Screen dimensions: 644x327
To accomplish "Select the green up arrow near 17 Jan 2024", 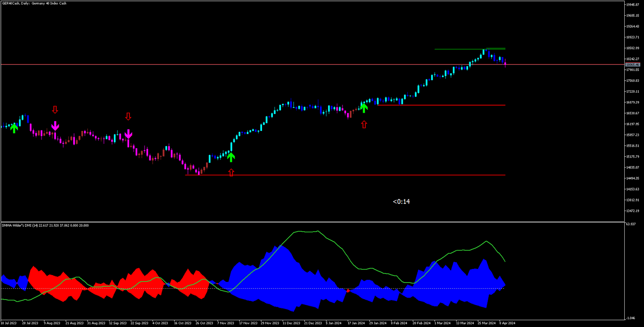I will 364,108.
